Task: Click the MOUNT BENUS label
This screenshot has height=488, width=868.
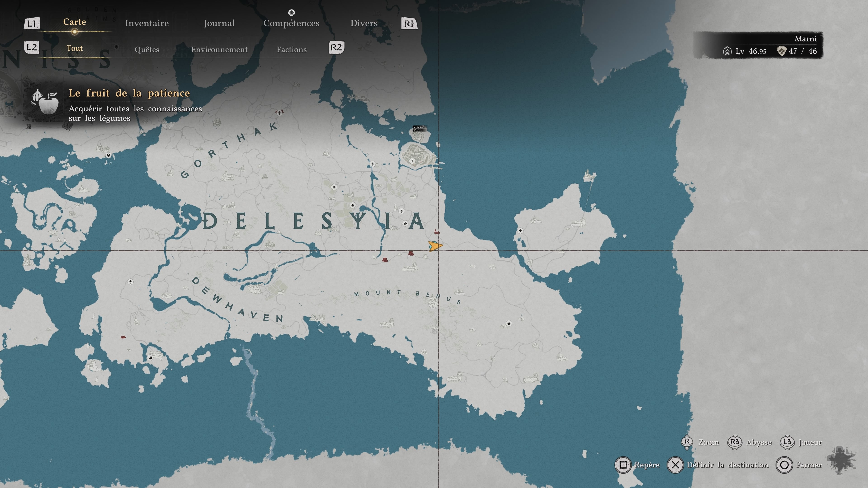Action: (x=408, y=297)
